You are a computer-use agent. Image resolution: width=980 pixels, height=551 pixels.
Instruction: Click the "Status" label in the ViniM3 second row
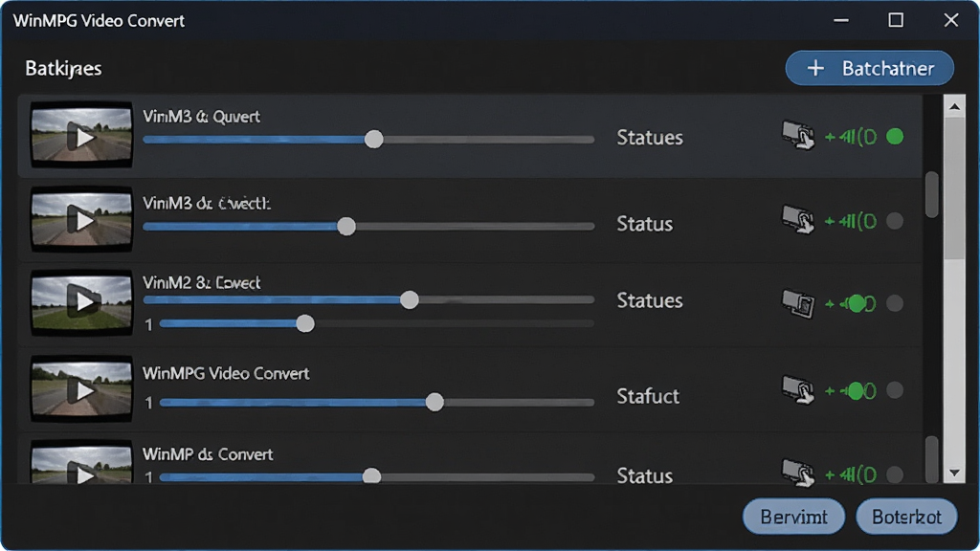(644, 224)
